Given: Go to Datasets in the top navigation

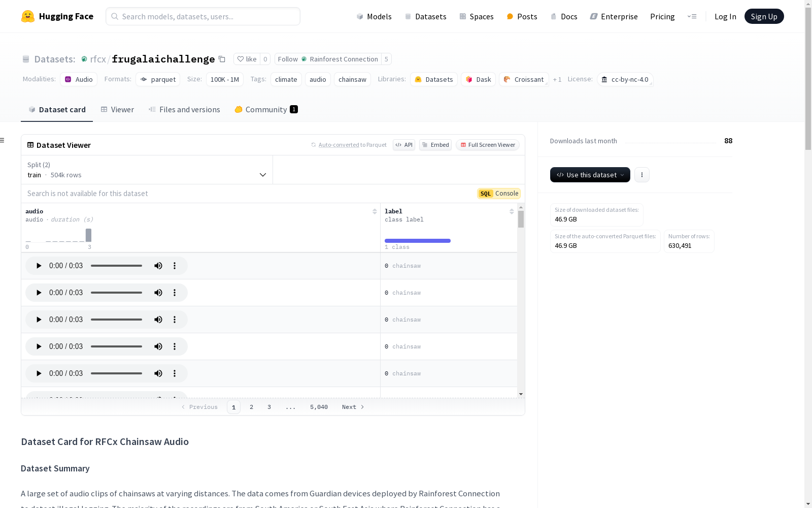Looking at the screenshot, I should pyautogui.click(x=425, y=16).
